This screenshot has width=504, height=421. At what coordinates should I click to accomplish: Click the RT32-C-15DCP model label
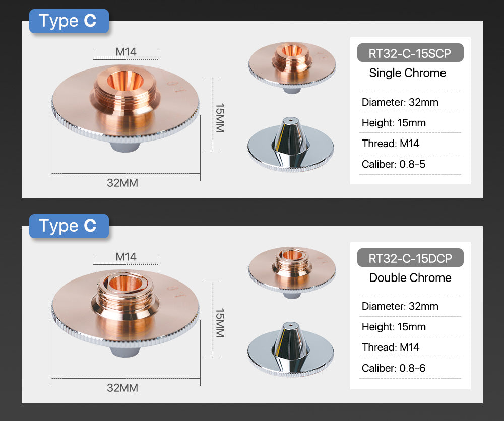click(410, 258)
